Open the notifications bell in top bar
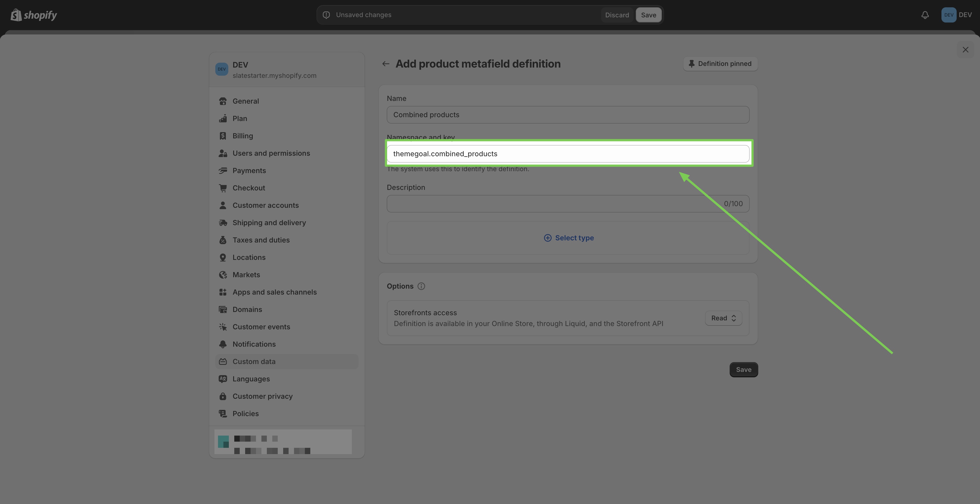Viewport: 980px width, 504px height. (925, 15)
